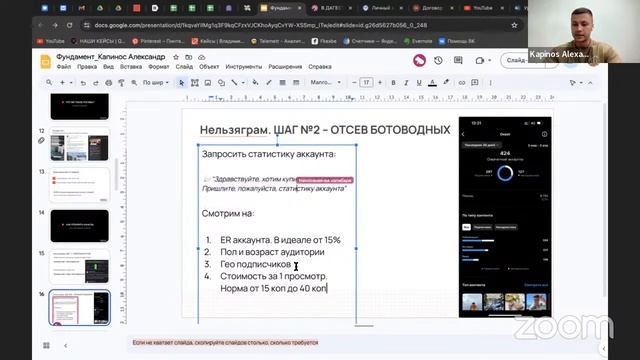
Task: Select slide 13 thumbnail
Action: (x=80, y=185)
